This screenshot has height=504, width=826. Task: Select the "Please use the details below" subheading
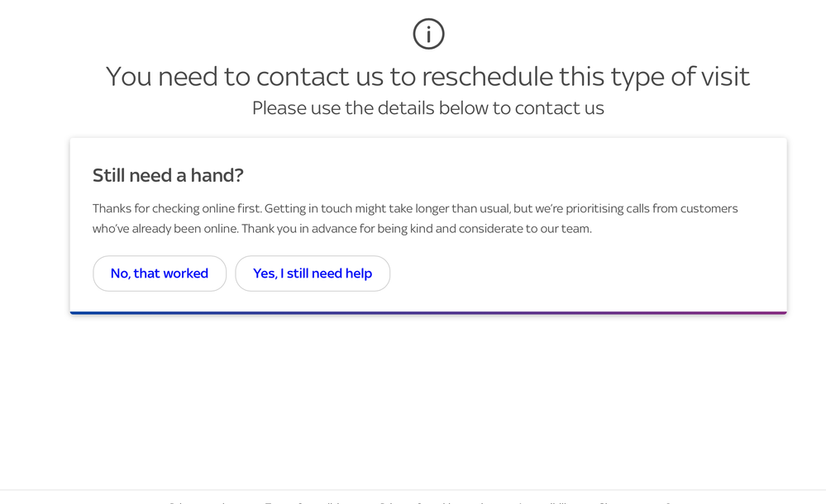point(427,108)
